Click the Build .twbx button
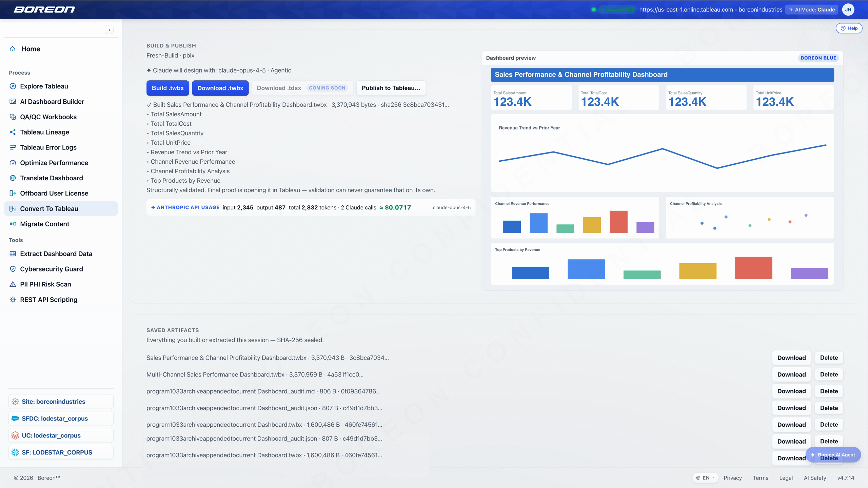The width and height of the screenshot is (868, 488). (x=168, y=88)
